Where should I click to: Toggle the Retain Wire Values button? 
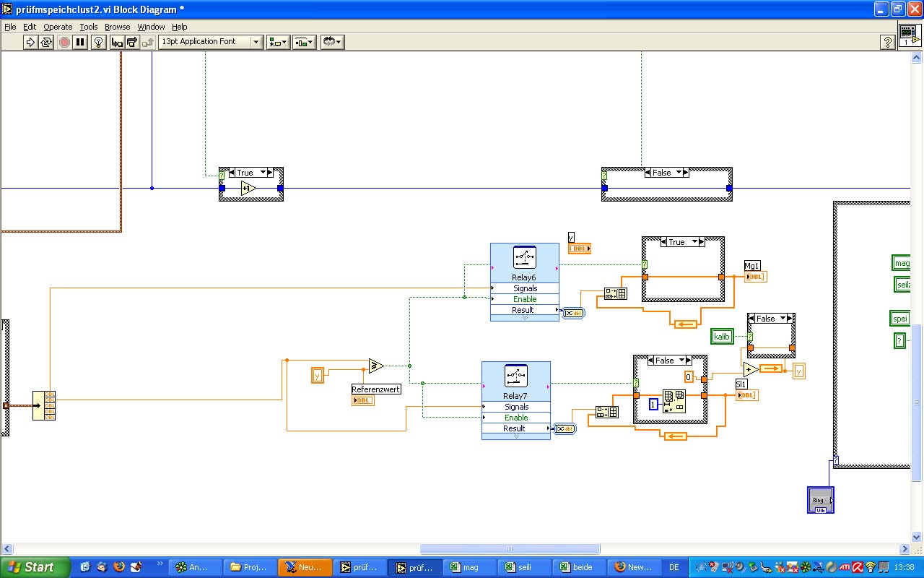click(116, 42)
